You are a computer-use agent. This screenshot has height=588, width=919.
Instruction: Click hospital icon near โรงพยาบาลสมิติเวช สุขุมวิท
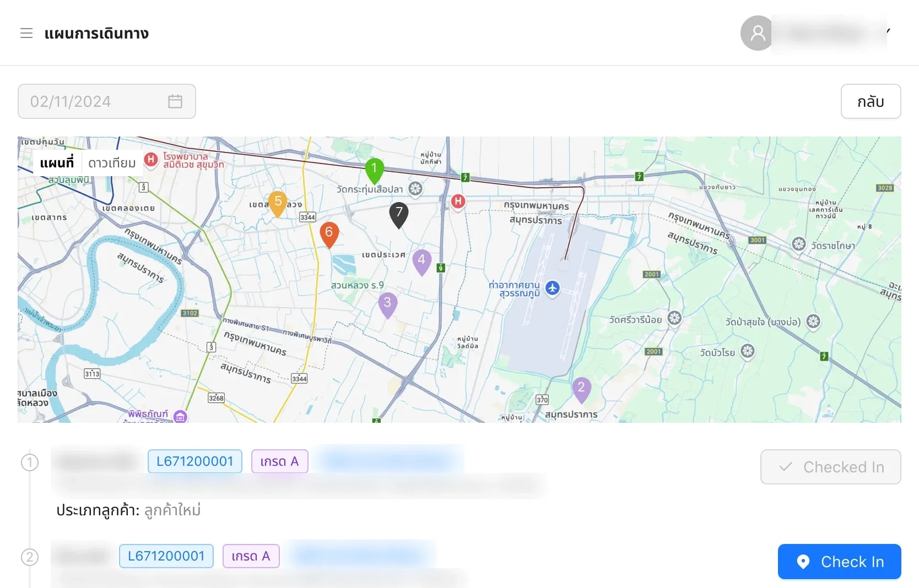[x=150, y=159]
